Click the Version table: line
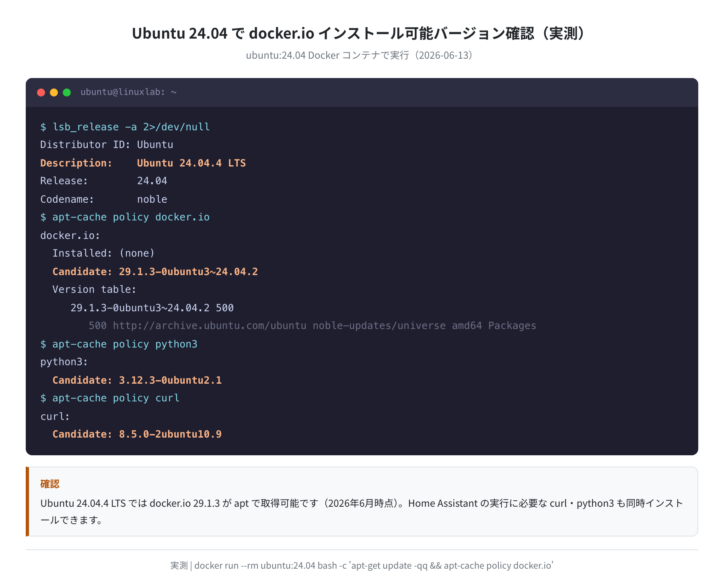Screen dimensions: 724x588 coord(94,290)
